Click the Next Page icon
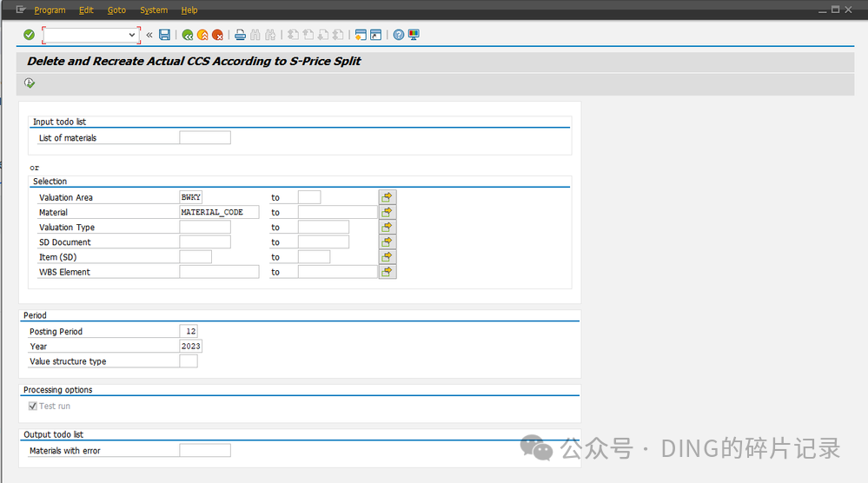 coord(323,35)
